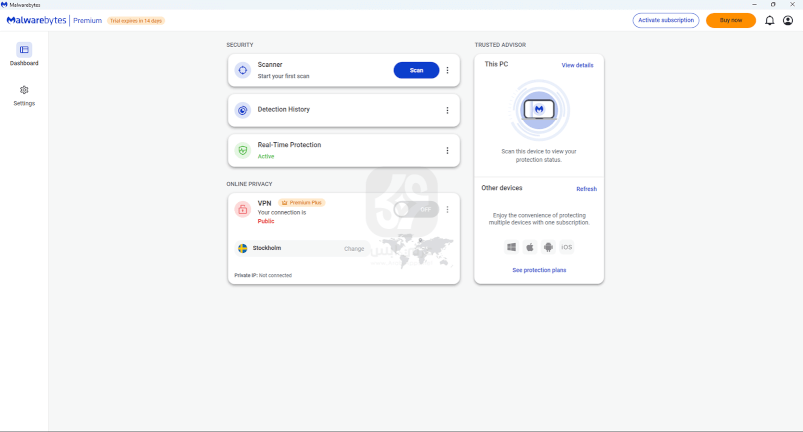Click the This PC heading
Screen dimensions: 803x432
tap(496, 64)
